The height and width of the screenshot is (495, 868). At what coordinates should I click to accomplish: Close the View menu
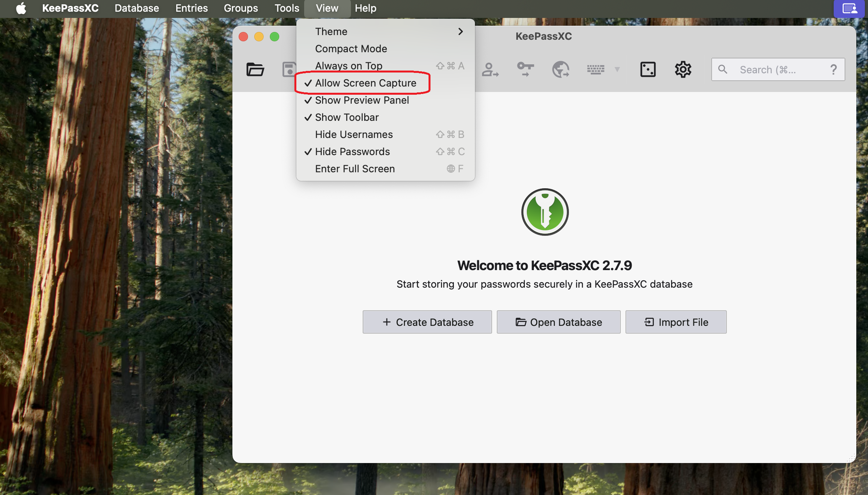coord(327,8)
